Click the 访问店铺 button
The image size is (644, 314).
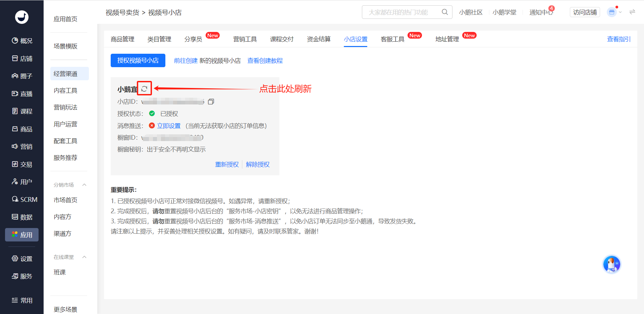point(585,12)
